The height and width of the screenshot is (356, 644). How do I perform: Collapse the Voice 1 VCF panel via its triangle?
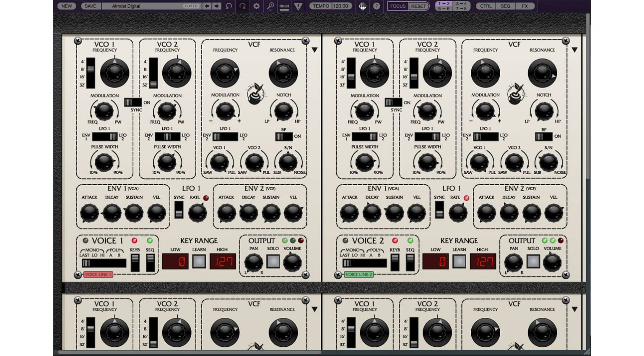pos(314,49)
